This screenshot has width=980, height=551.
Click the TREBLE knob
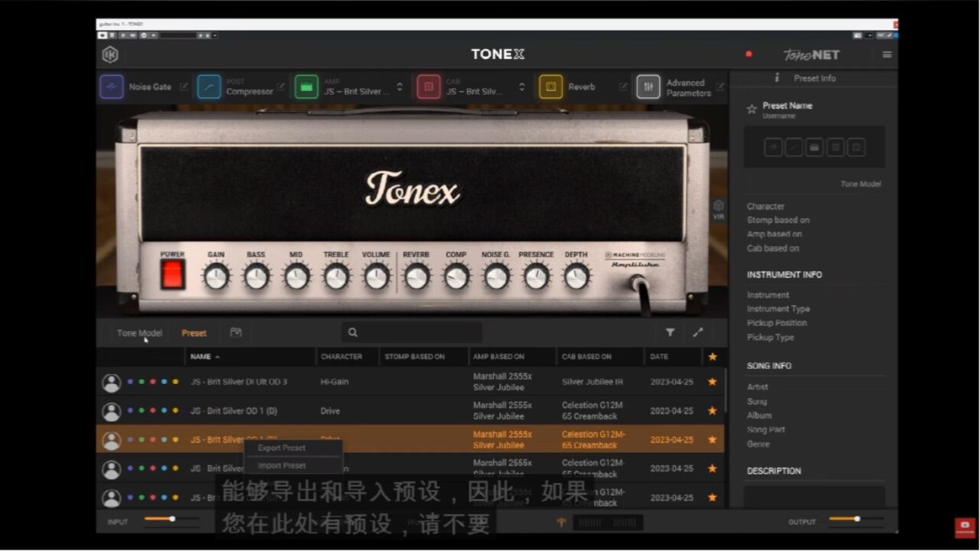pyautogui.click(x=336, y=275)
